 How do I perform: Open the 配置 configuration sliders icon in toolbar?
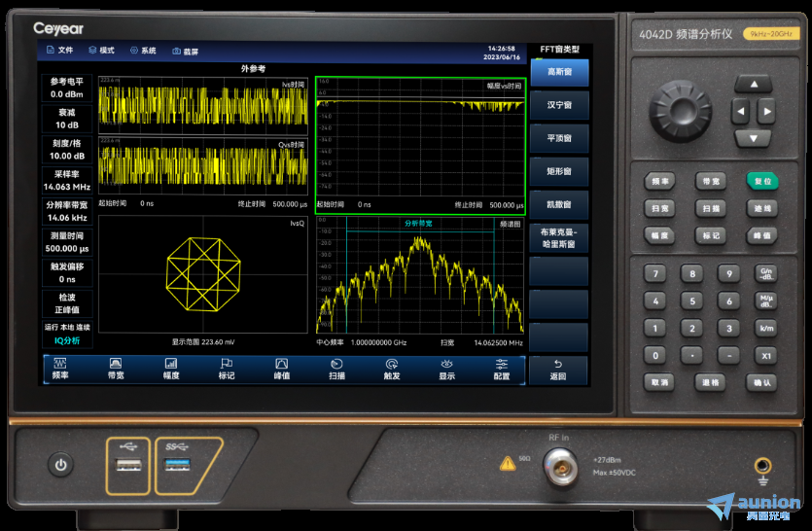point(502,369)
